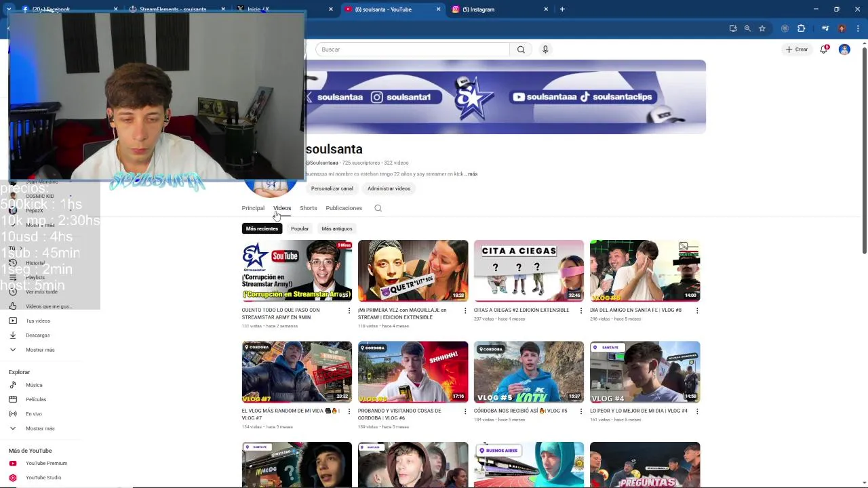Open Chrome media controls icon

coord(825,28)
